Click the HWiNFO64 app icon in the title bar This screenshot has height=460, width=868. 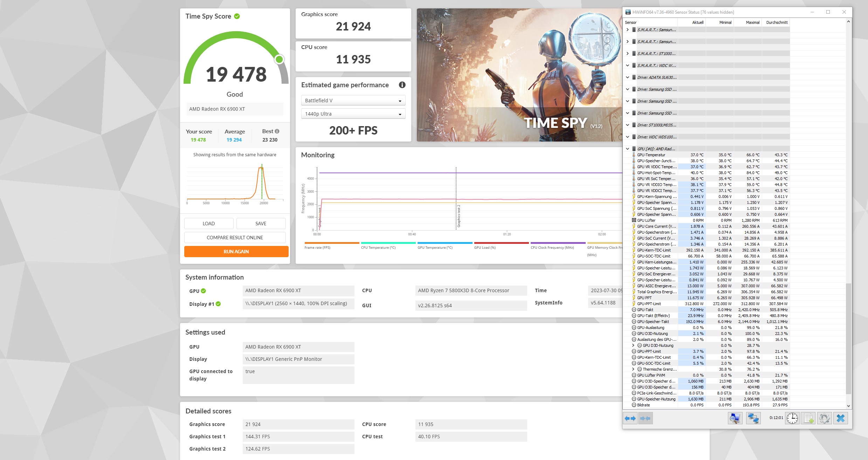pos(628,12)
